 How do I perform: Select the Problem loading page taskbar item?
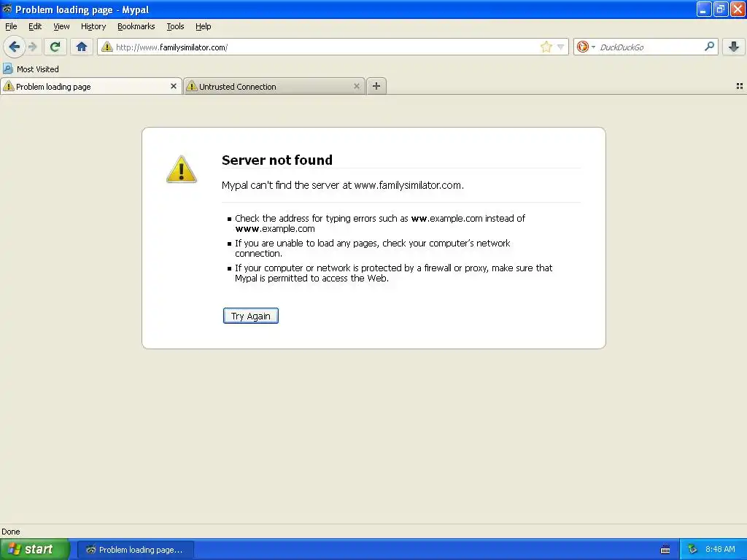136,550
